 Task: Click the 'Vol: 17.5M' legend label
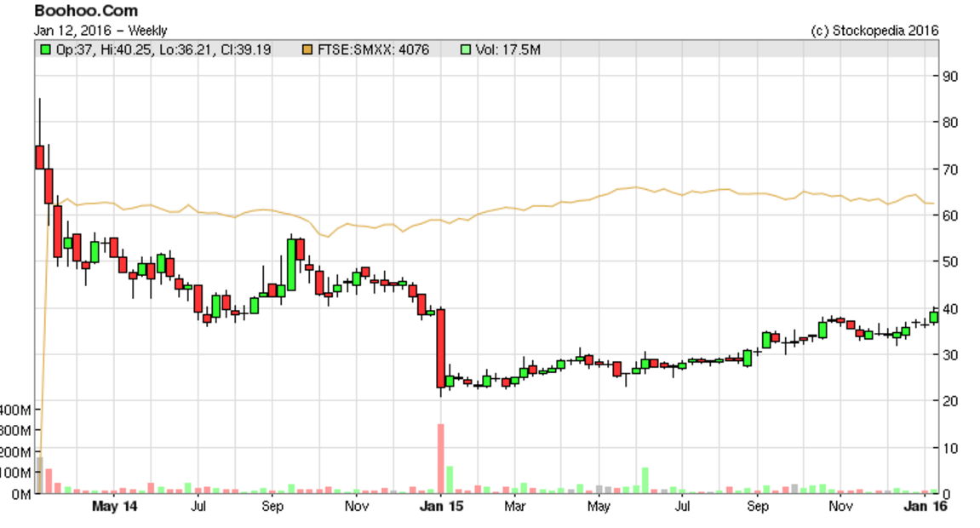[507, 49]
